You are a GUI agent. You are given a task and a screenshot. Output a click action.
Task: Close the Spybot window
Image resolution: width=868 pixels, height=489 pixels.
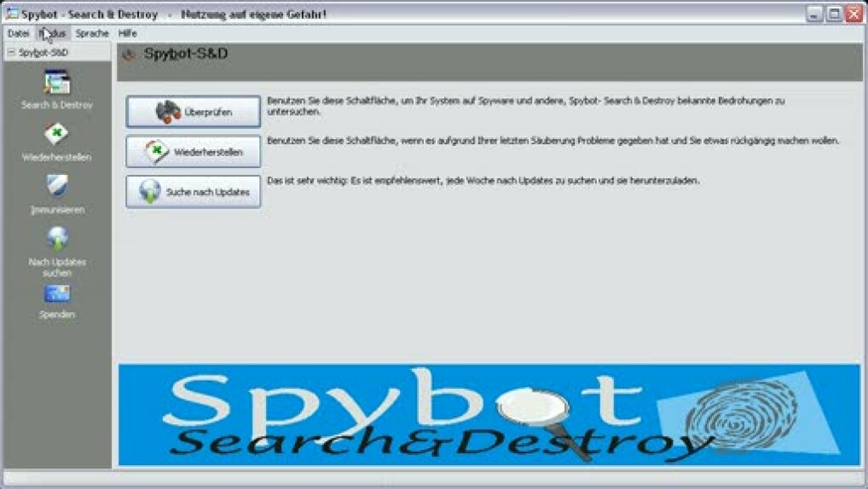click(854, 14)
